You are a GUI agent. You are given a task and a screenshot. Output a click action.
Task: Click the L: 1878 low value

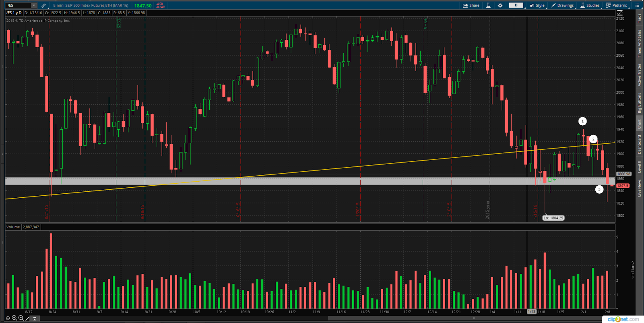point(89,13)
